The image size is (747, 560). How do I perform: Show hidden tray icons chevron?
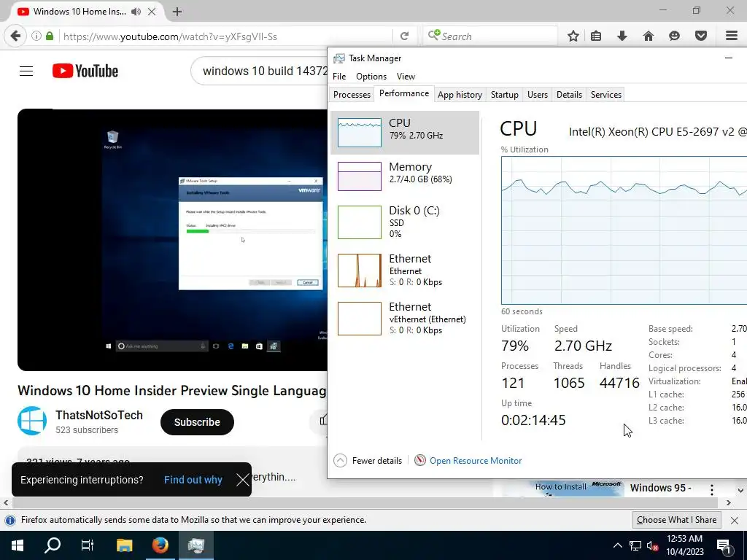[x=617, y=545]
